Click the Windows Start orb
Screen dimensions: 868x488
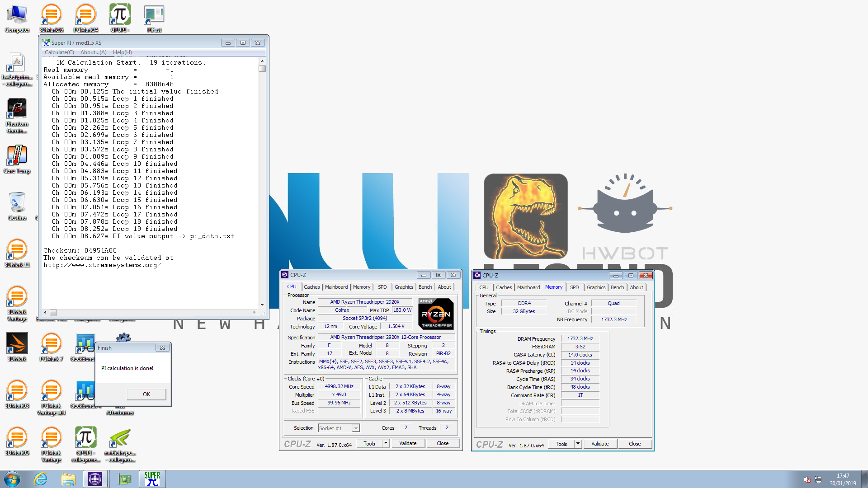[x=12, y=479]
